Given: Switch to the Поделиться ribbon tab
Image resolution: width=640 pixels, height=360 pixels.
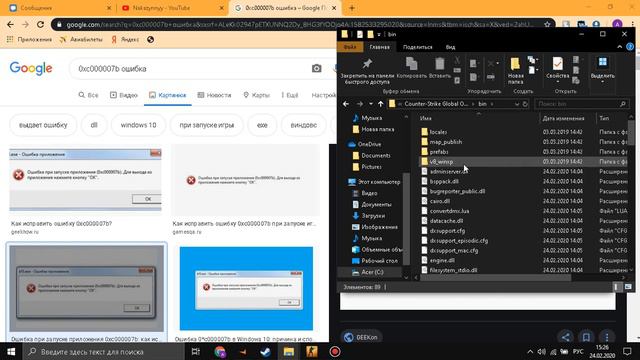Looking at the screenshot, I should pyautogui.click(x=418, y=47).
